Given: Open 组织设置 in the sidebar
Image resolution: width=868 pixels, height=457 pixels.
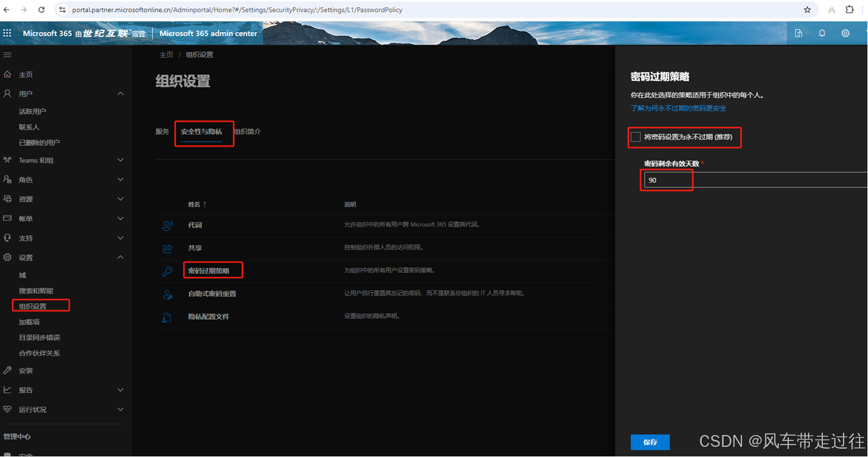Looking at the screenshot, I should 33,306.
